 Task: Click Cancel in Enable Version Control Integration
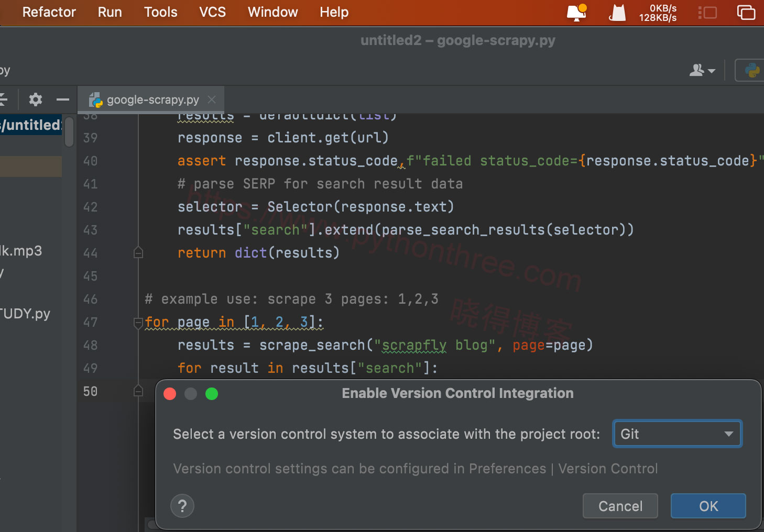pos(620,506)
